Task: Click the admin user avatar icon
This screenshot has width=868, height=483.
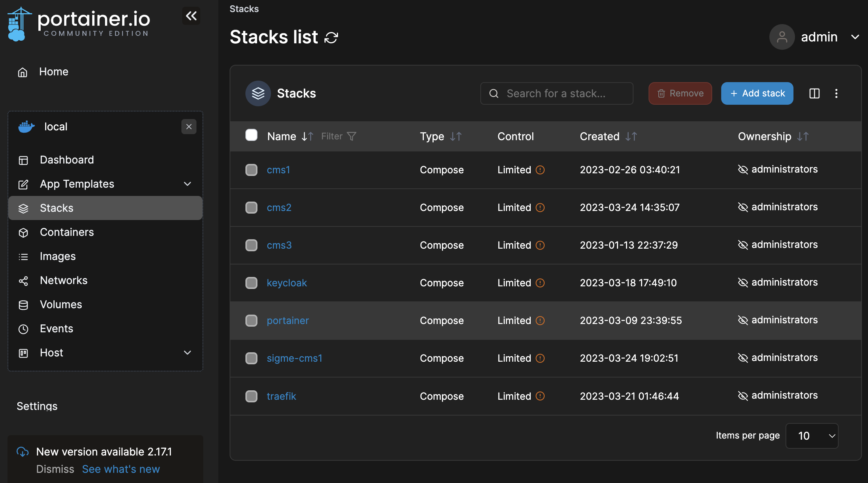Action: point(782,37)
